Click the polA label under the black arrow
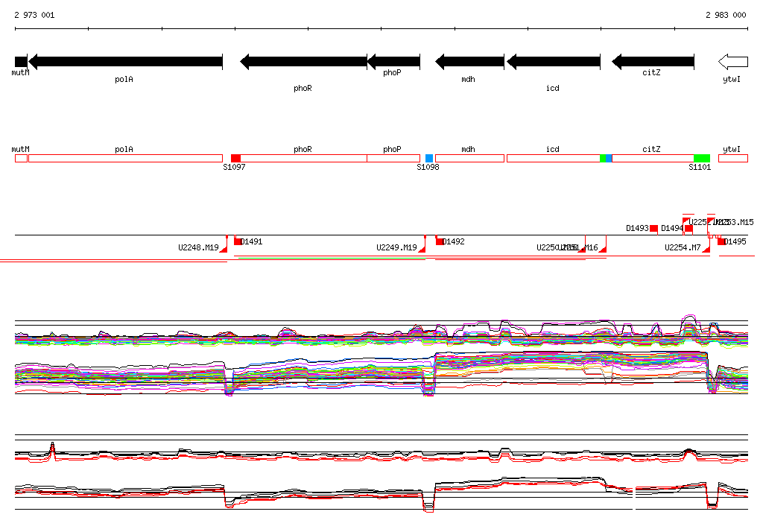The image size is (763, 532). point(124,79)
